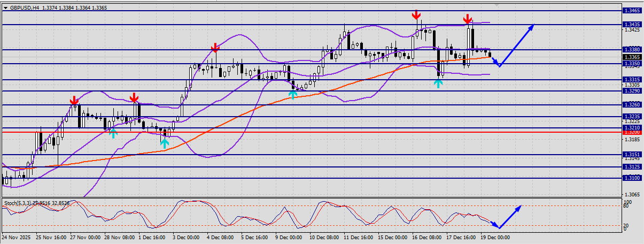This screenshot has width=644, height=244.
Task: Select the 1.3151 price level label
Action: click(x=632, y=155)
